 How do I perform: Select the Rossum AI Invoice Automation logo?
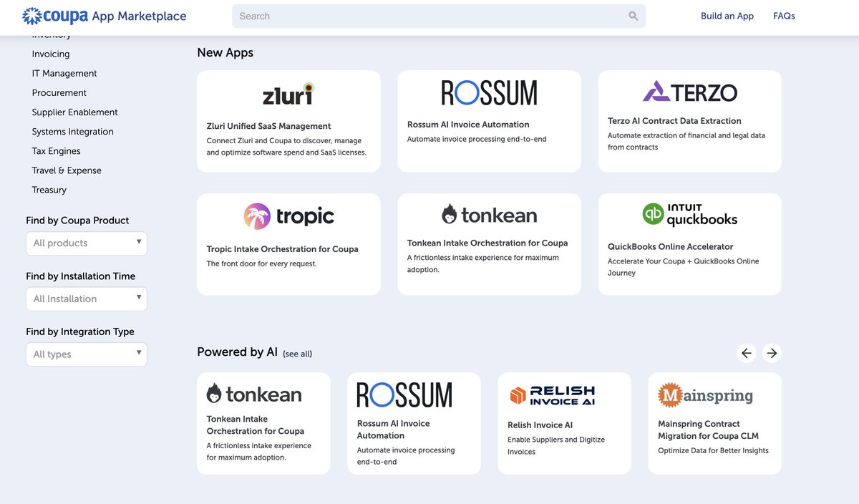489,92
